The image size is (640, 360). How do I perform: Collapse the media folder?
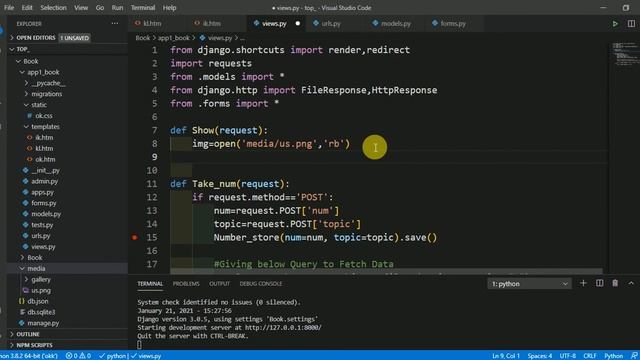click(22, 269)
